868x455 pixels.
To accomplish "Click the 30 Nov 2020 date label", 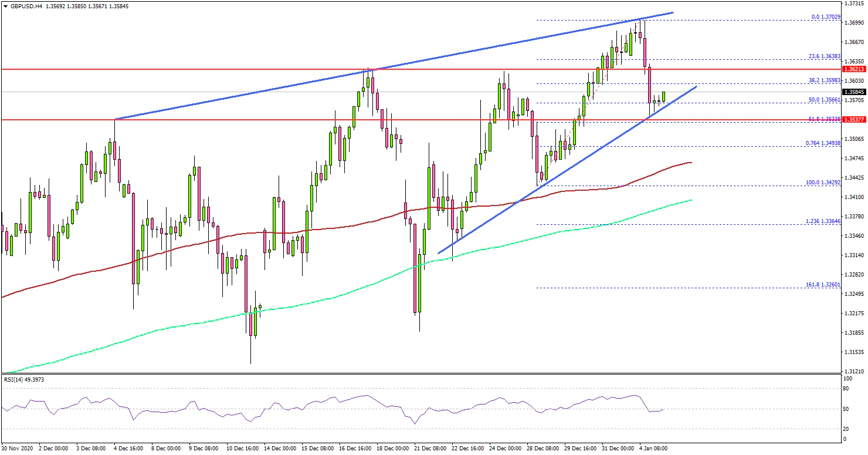I will 18,447.
